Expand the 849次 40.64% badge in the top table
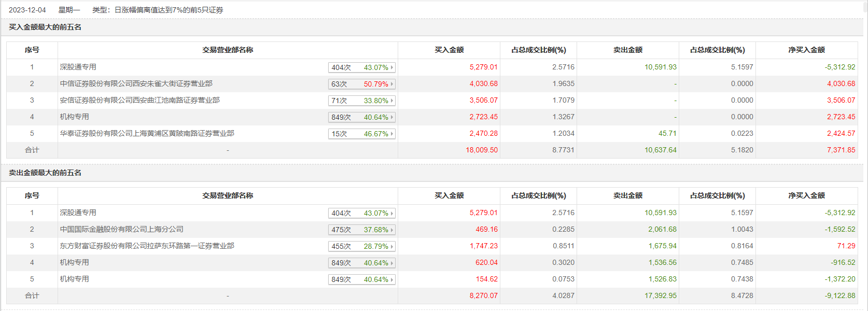The image size is (868, 311). coord(361,117)
